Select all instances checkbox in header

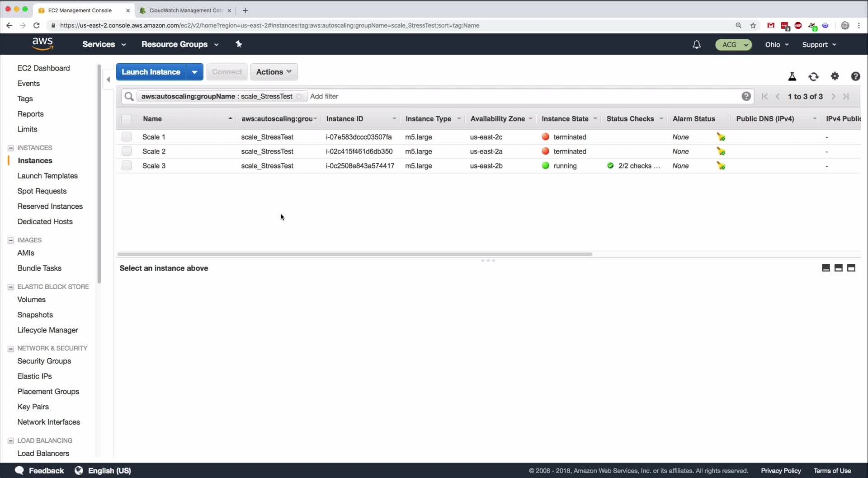pos(126,119)
